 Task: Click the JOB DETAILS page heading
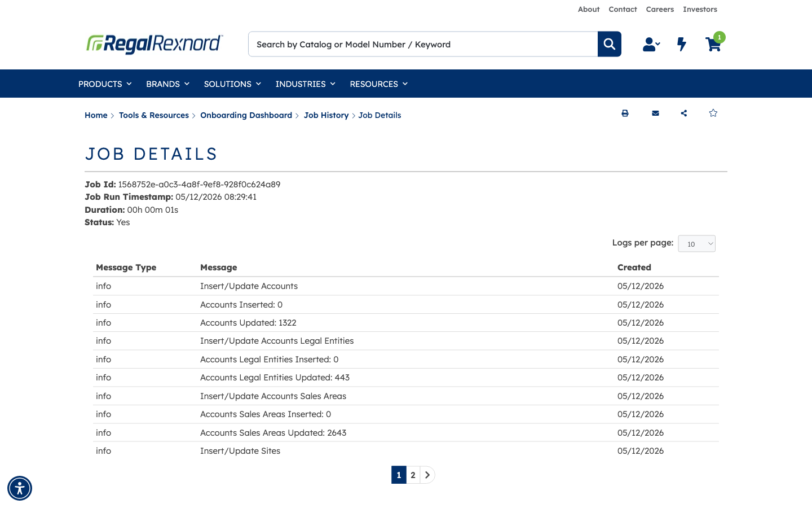point(151,154)
